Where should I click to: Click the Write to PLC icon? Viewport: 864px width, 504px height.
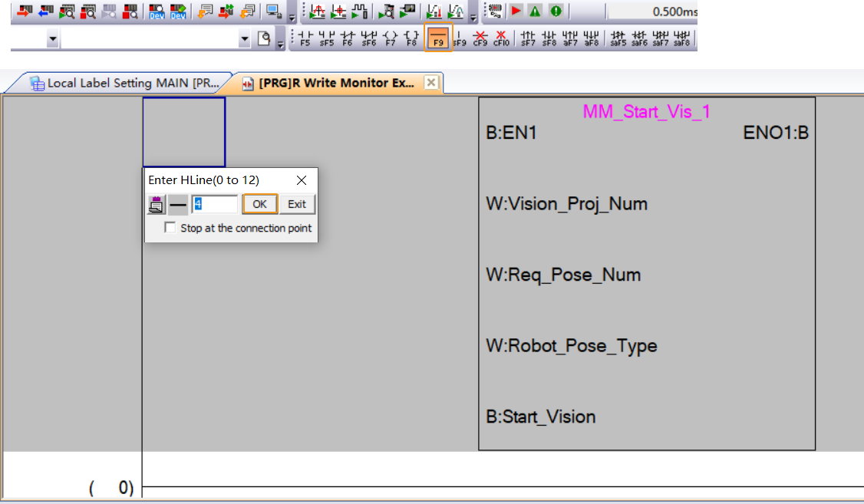24,12
